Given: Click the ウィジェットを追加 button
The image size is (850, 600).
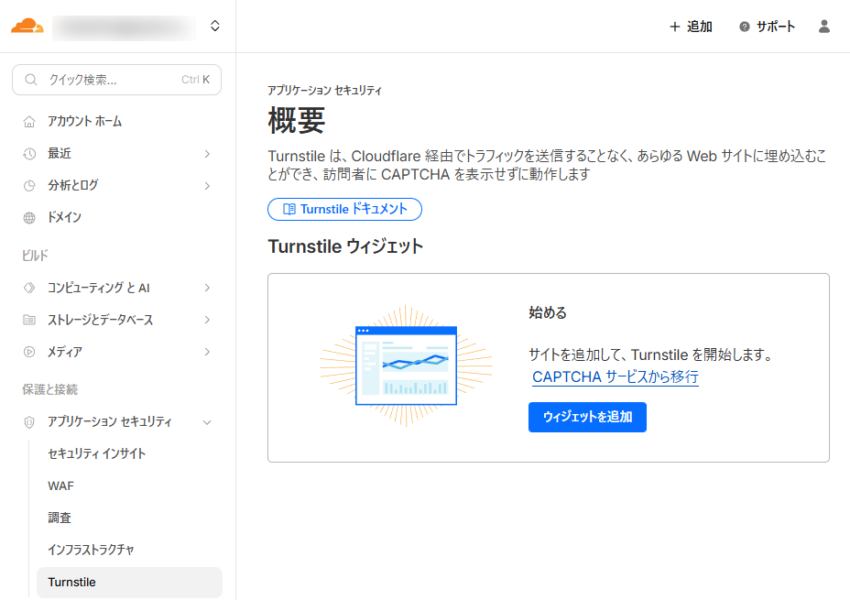Looking at the screenshot, I should coord(587,417).
